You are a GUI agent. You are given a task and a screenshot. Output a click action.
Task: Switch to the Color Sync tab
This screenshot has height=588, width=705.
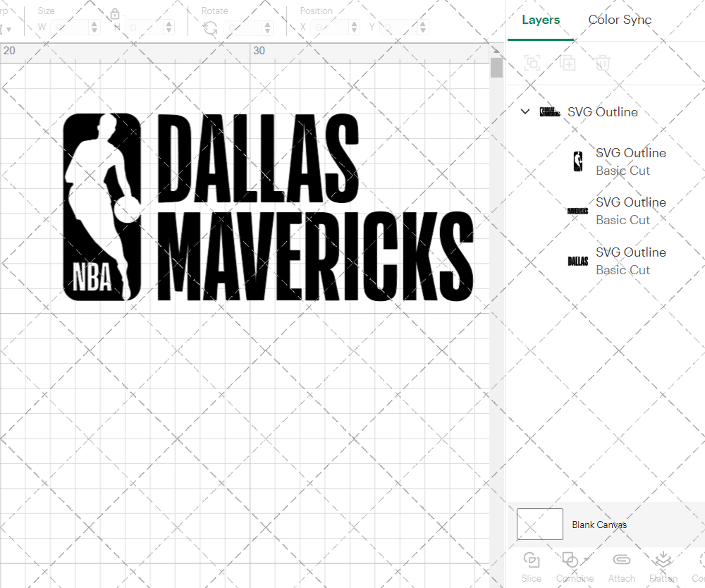pyautogui.click(x=620, y=20)
